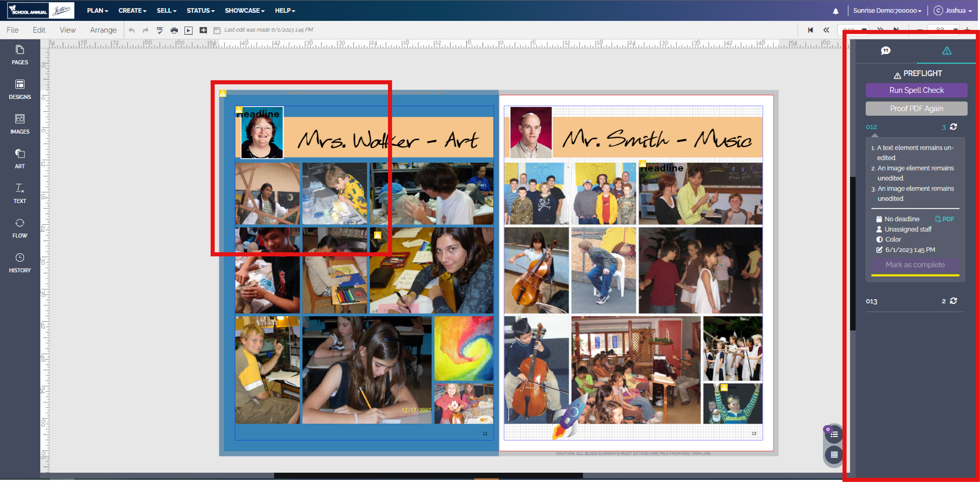The image size is (980, 482).
Task: Open the SHOWCASE dropdown menu
Action: pos(244,11)
